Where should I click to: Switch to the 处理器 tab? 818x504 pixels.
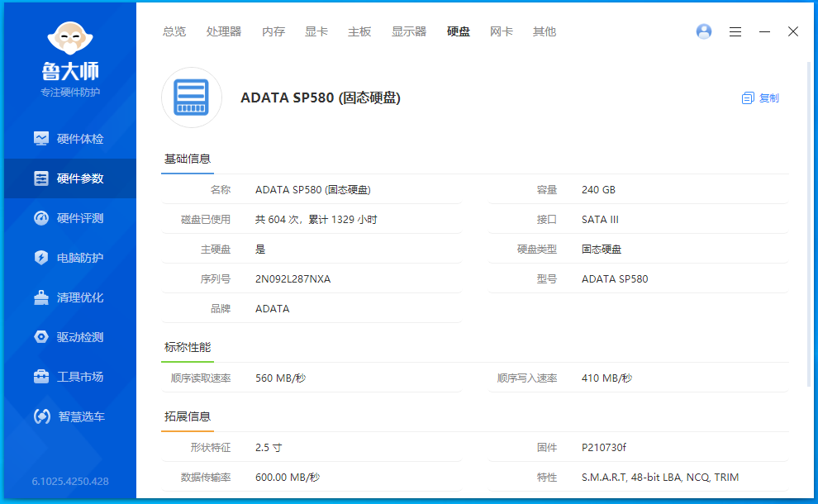pos(223,32)
